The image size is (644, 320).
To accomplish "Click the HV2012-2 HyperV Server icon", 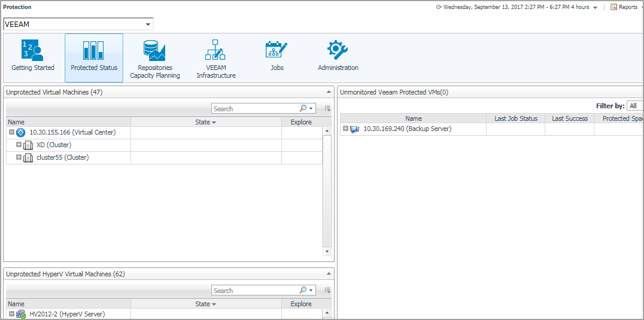I will click(22, 315).
